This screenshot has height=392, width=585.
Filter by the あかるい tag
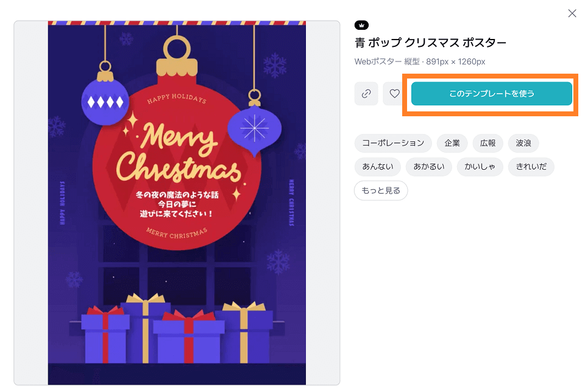tap(428, 167)
